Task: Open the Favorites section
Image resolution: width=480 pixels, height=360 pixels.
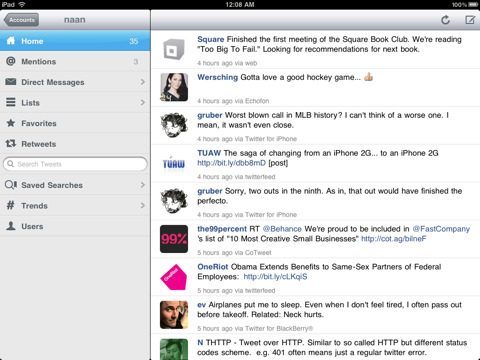Action: click(x=75, y=123)
